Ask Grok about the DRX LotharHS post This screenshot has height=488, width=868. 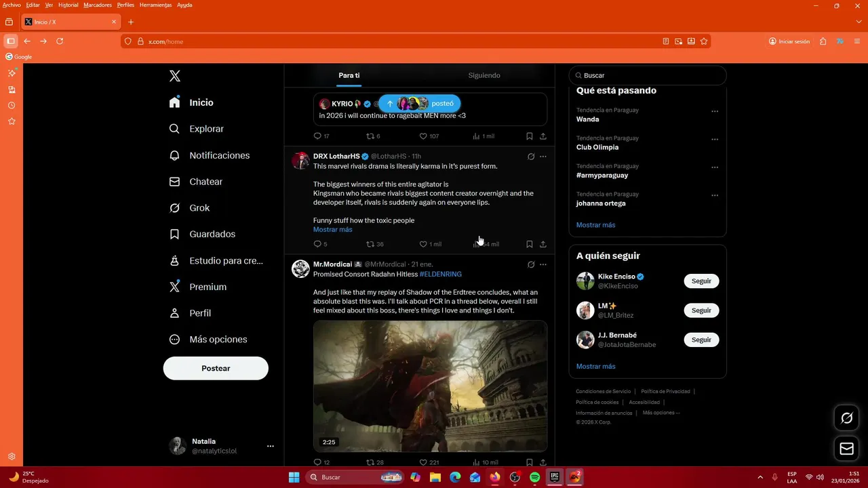pos(531,157)
